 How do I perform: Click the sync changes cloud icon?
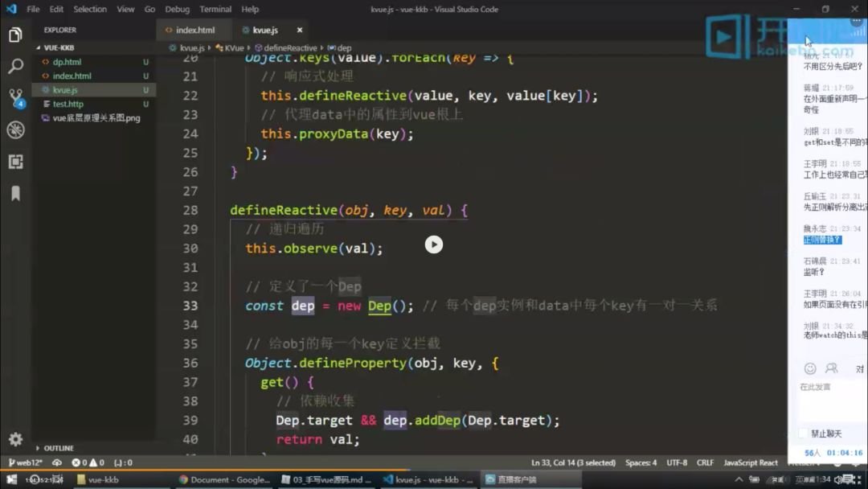[x=57, y=462]
